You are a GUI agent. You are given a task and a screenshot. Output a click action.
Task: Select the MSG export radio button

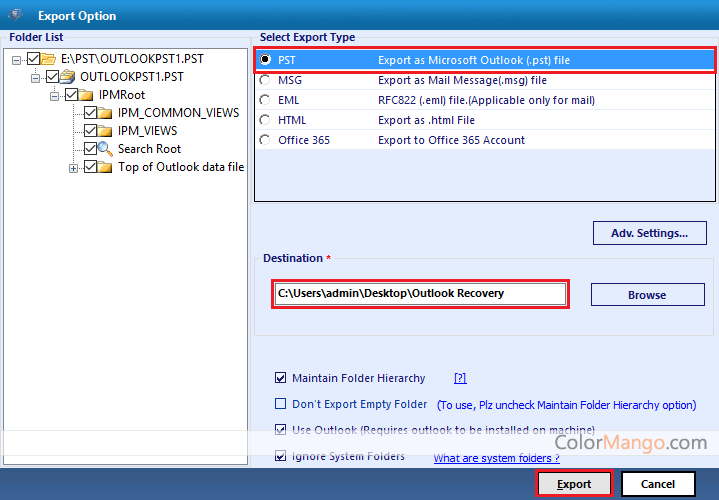point(265,80)
